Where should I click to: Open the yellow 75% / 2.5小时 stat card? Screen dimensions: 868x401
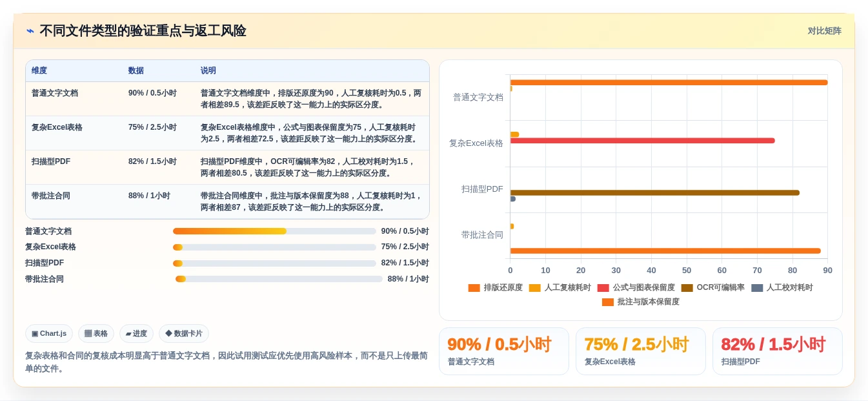pos(641,351)
